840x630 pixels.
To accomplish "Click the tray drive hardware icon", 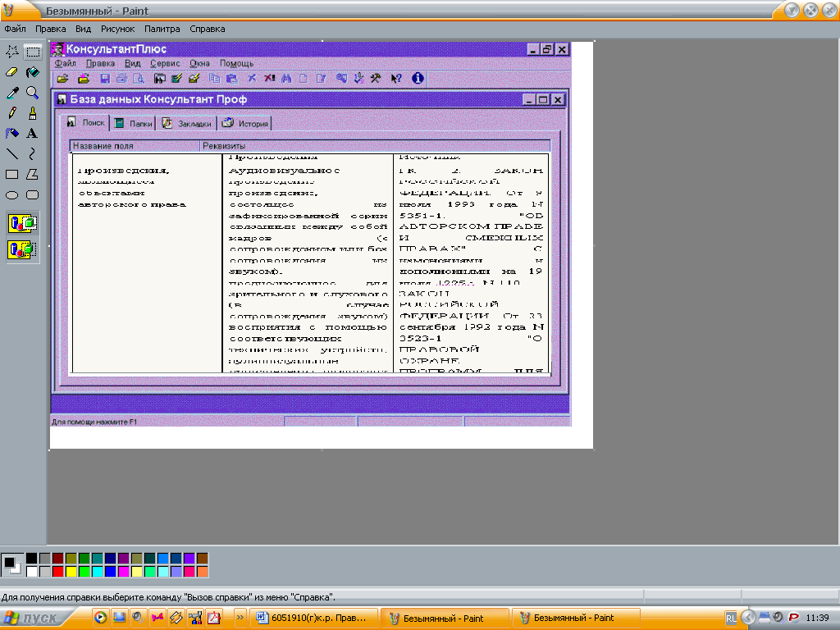I will coord(765,618).
